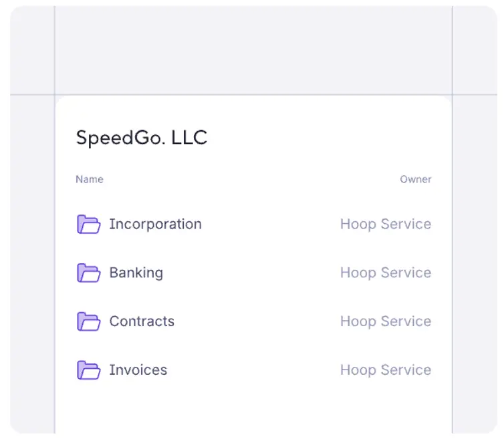Click Hoop Service owner of Incorporation

386,225
